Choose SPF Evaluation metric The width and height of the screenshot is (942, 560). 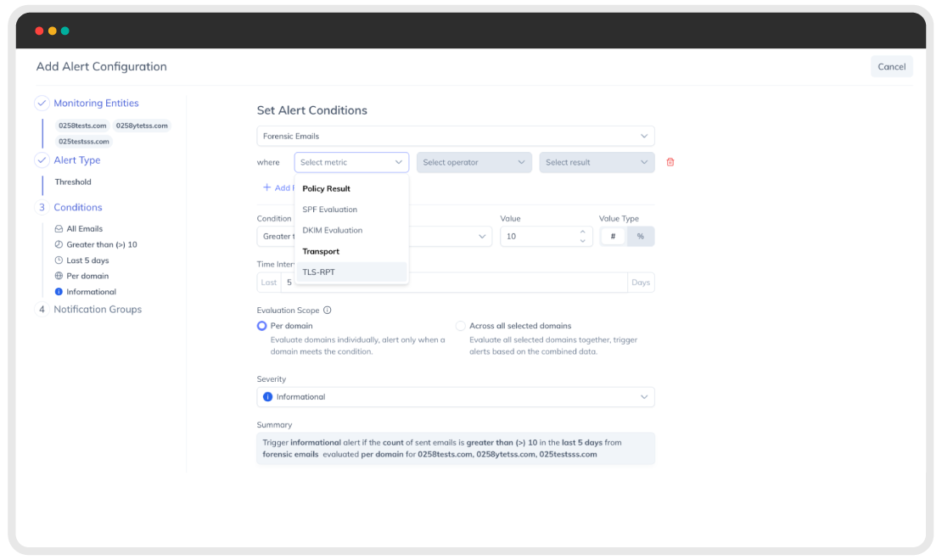(x=351, y=209)
